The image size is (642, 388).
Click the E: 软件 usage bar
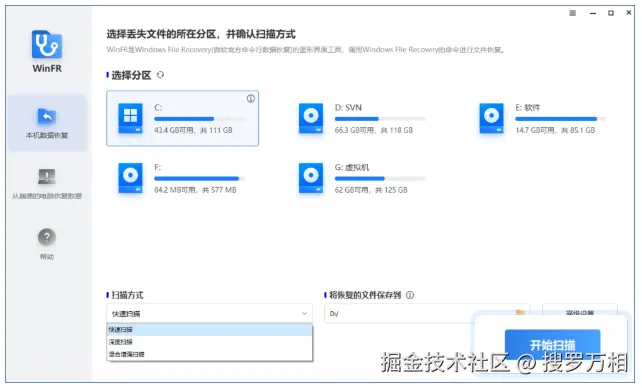[x=561, y=119]
